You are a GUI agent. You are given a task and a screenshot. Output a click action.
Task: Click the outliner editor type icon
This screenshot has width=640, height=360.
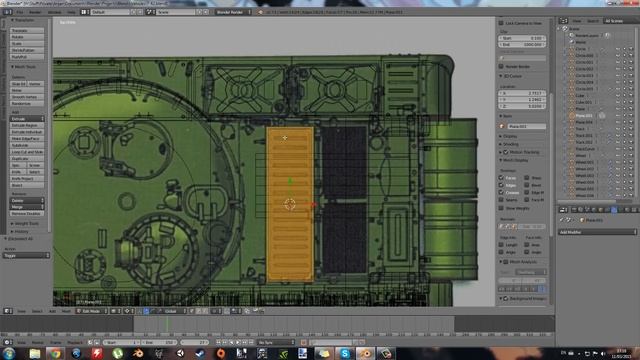(x=564, y=21)
